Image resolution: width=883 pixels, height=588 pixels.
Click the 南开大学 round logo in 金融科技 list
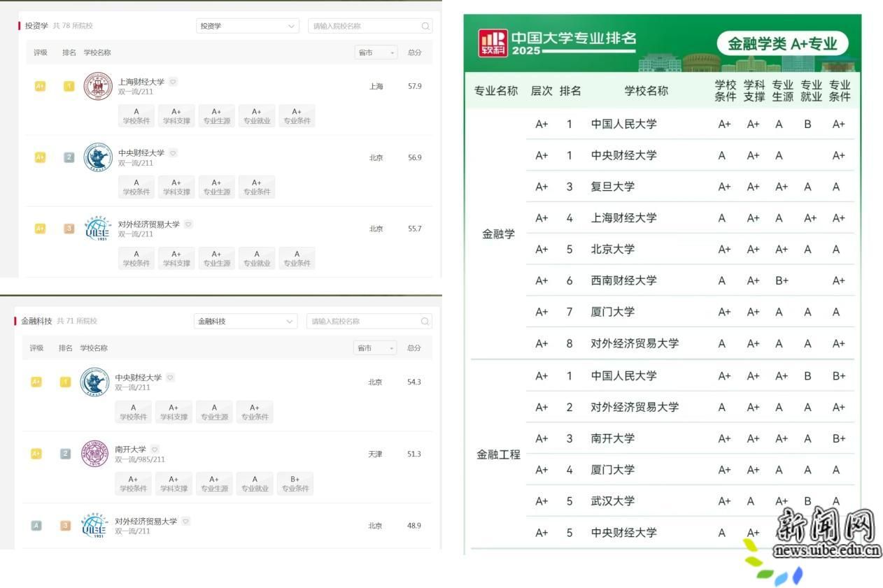click(x=94, y=454)
